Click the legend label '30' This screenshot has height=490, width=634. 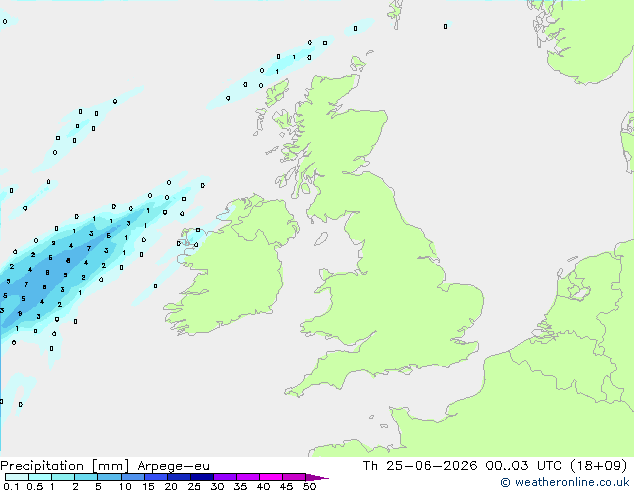217,486
